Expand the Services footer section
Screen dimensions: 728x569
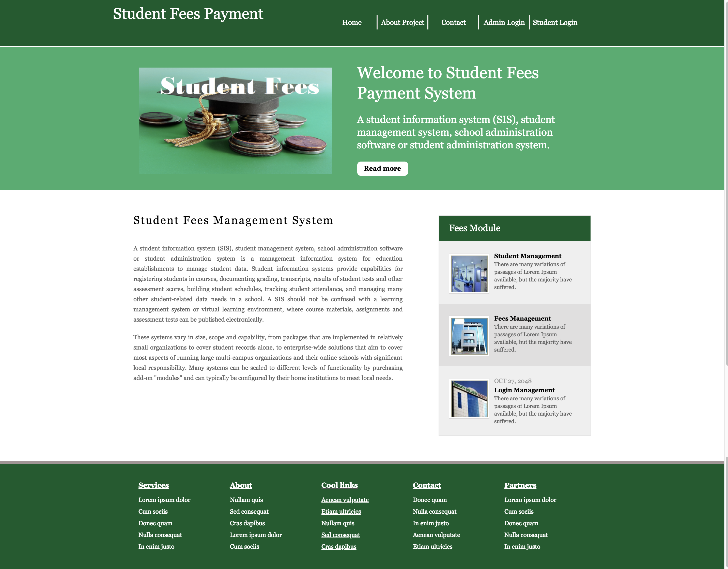coord(153,485)
